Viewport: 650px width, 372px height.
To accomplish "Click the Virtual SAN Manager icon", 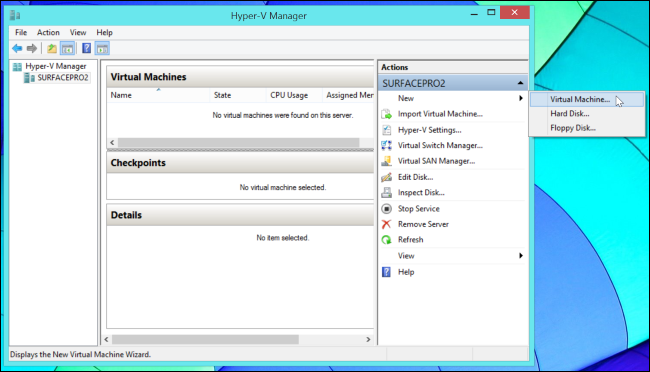I will pyautogui.click(x=386, y=161).
